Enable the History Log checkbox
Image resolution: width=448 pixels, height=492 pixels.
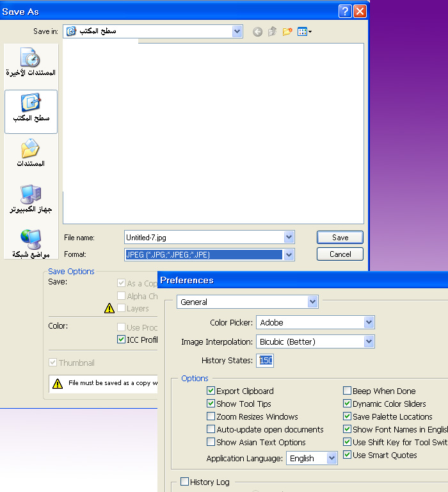pos(185,482)
